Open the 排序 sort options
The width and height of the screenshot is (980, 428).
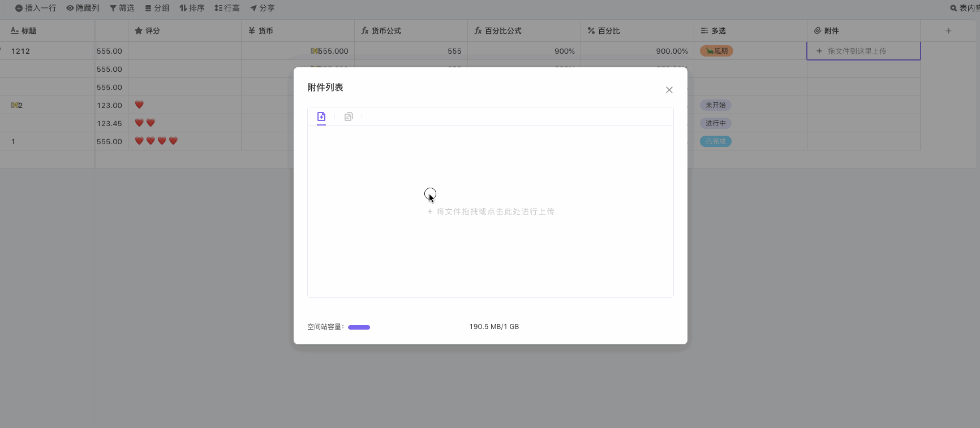[x=192, y=8]
